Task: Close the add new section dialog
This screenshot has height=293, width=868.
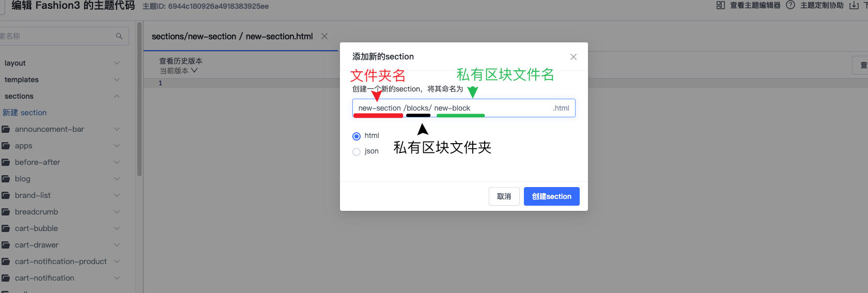Action: click(573, 57)
